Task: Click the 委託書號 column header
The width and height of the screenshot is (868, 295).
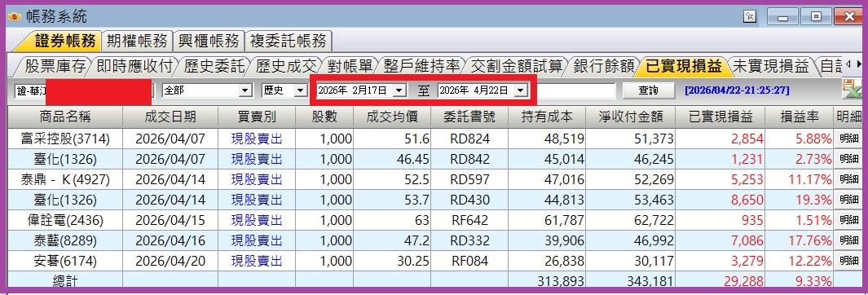Action: click(x=469, y=117)
